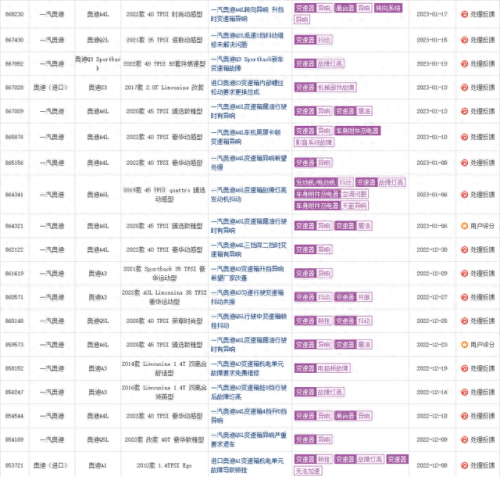Click the date 2022-12-19
Viewport: 500px width, 477px height.
click(x=432, y=368)
